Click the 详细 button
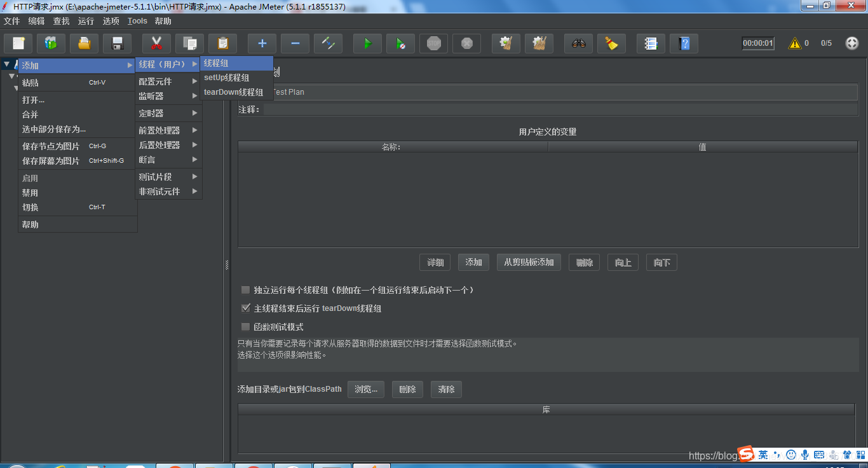The width and height of the screenshot is (868, 468). [x=435, y=263]
